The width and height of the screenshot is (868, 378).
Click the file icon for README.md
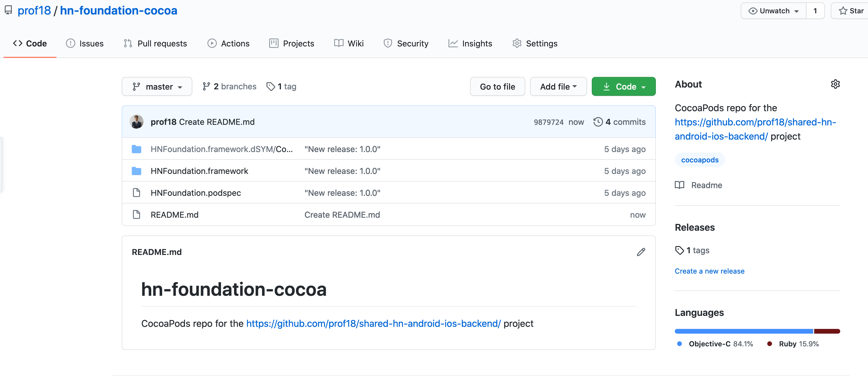(x=136, y=215)
